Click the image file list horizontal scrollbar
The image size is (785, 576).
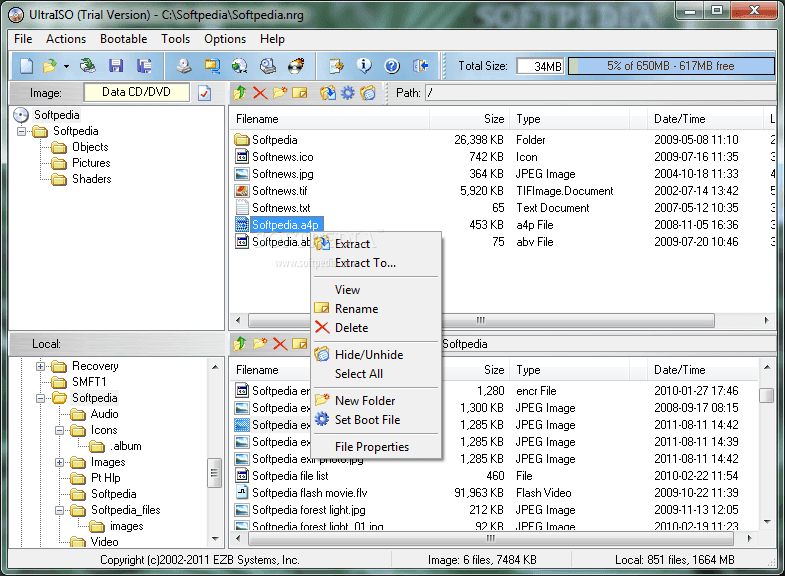(481, 320)
